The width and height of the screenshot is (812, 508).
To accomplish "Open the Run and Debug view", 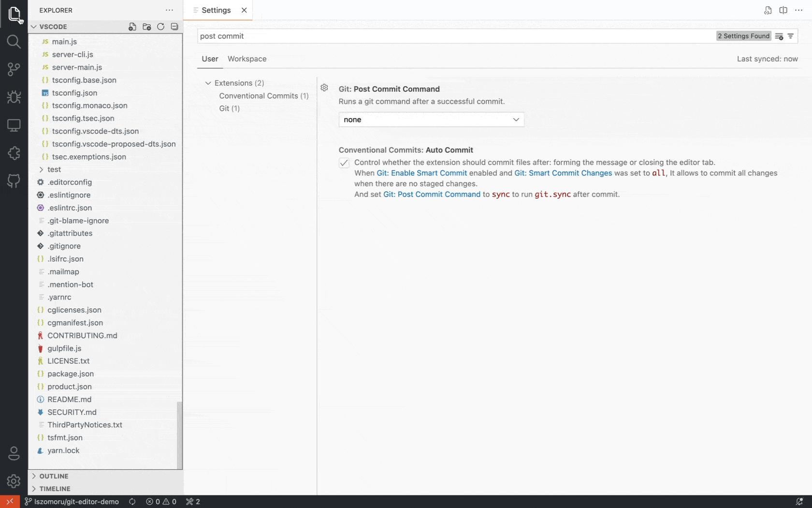I will tap(13, 97).
